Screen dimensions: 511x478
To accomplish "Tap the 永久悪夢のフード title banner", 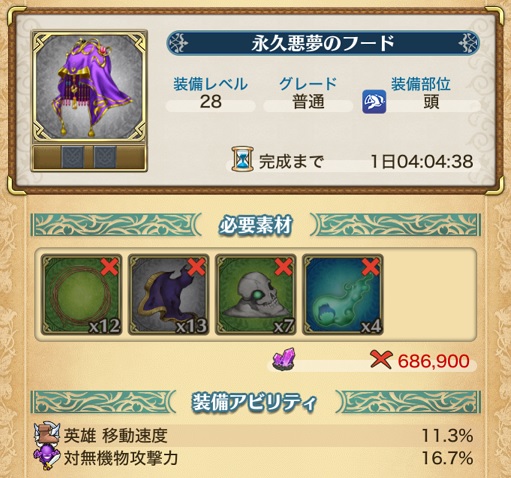I will (323, 43).
